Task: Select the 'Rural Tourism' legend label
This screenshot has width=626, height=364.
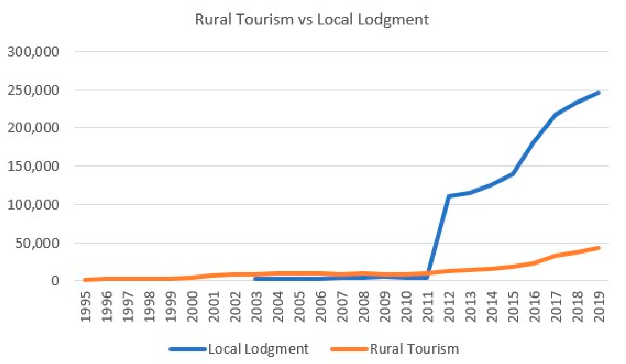Action: tap(414, 349)
